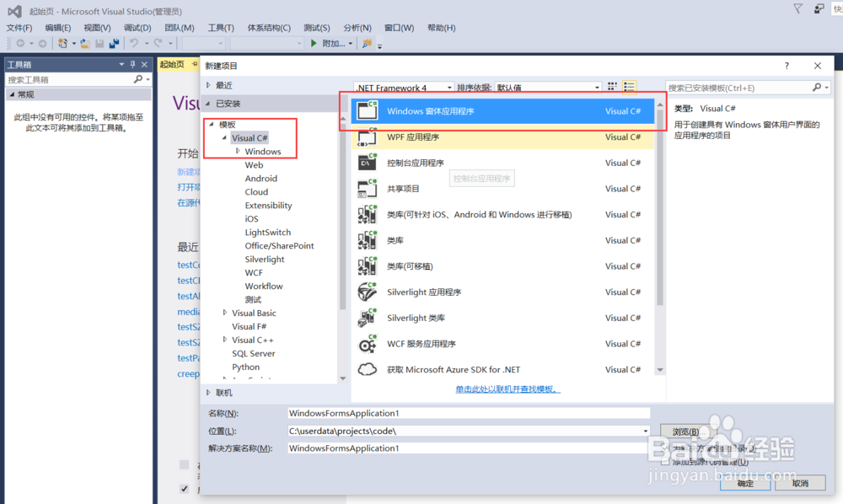Select the WPF 应用程序 template icon
843x504 pixels.
pyautogui.click(x=368, y=137)
